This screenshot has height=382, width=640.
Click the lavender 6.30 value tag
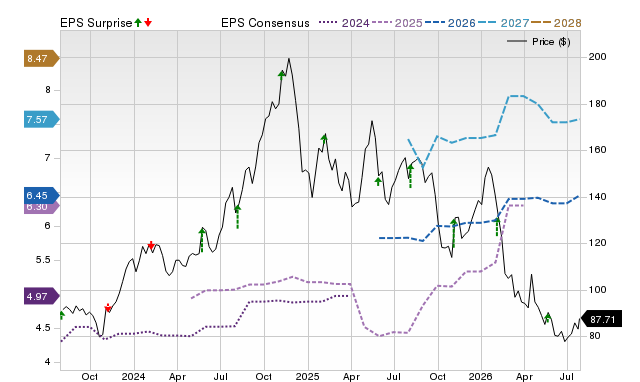tap(42, 208)
